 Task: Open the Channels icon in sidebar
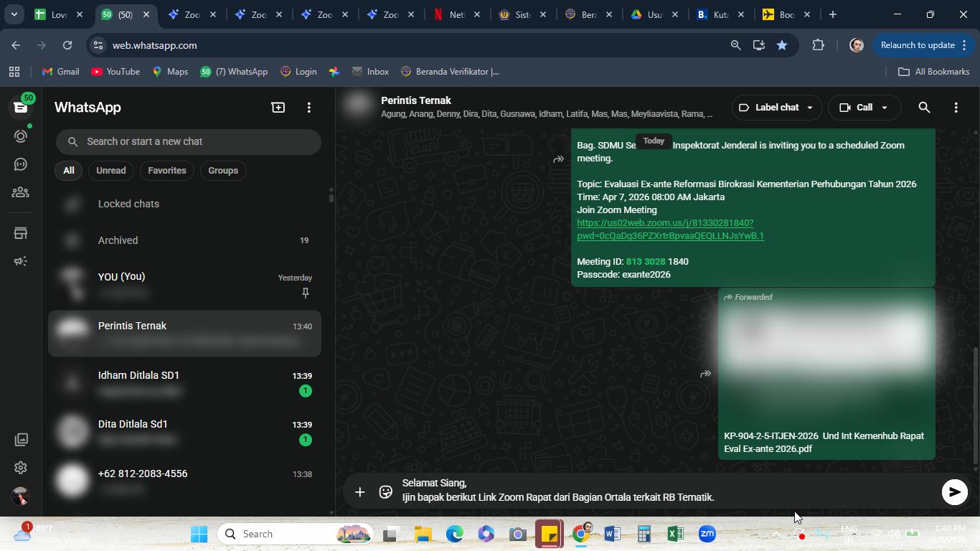[21, 164]
